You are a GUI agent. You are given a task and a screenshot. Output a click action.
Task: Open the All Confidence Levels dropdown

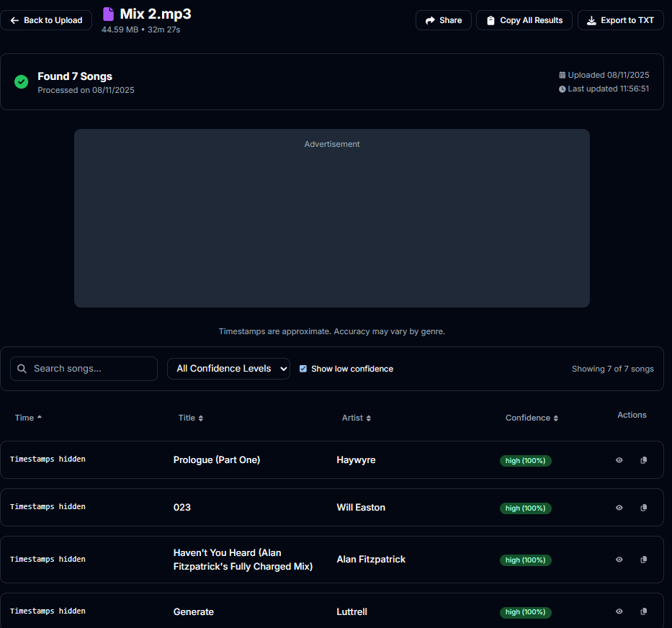click(228, 369)
